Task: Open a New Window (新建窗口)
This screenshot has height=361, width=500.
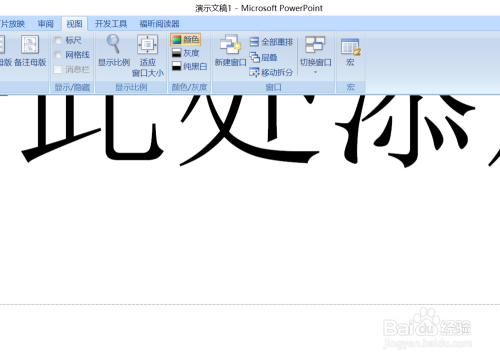Action: click(230, 50)
